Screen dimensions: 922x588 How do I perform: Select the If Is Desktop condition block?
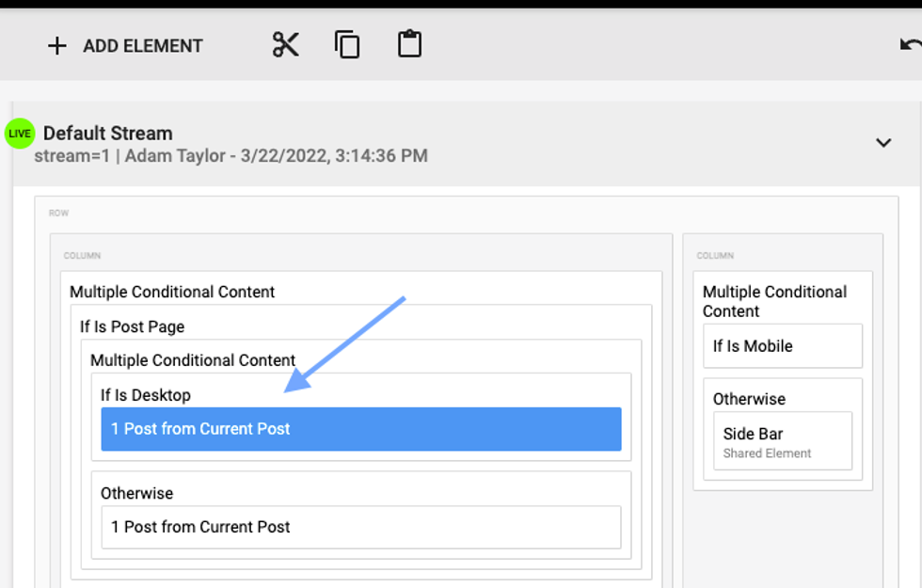146,395
